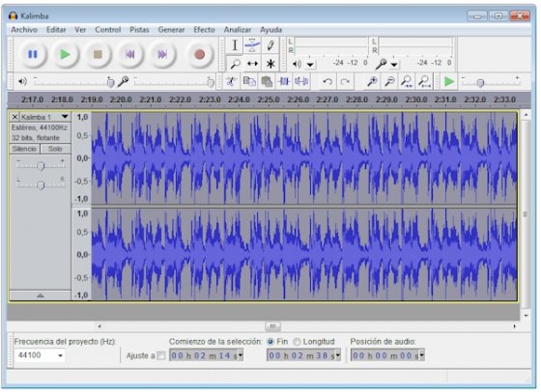541x392 pixels.
Task: Select the Longitud radio button
Action: (297, 342)
